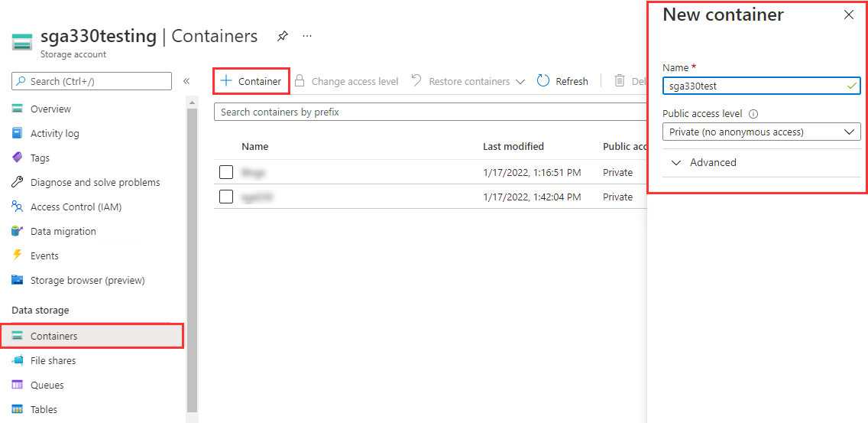Open Tables in sidebar

tap(44, 409)
